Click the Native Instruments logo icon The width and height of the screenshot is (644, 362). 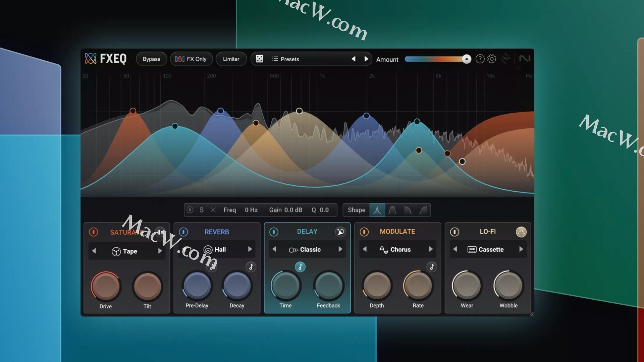[x=525, y=59]
